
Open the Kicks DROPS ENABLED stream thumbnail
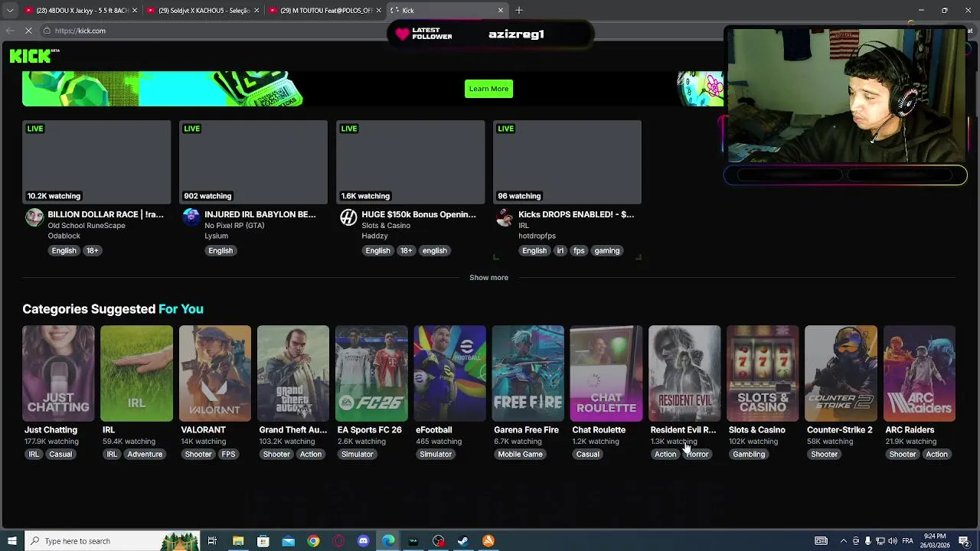(567, 162)
